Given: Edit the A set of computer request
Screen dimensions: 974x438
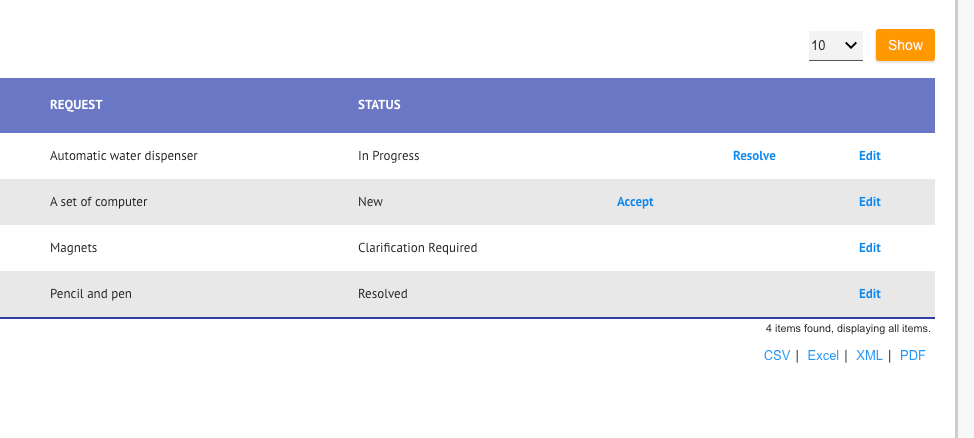Looking at the screenshot, I should point(869,202).
